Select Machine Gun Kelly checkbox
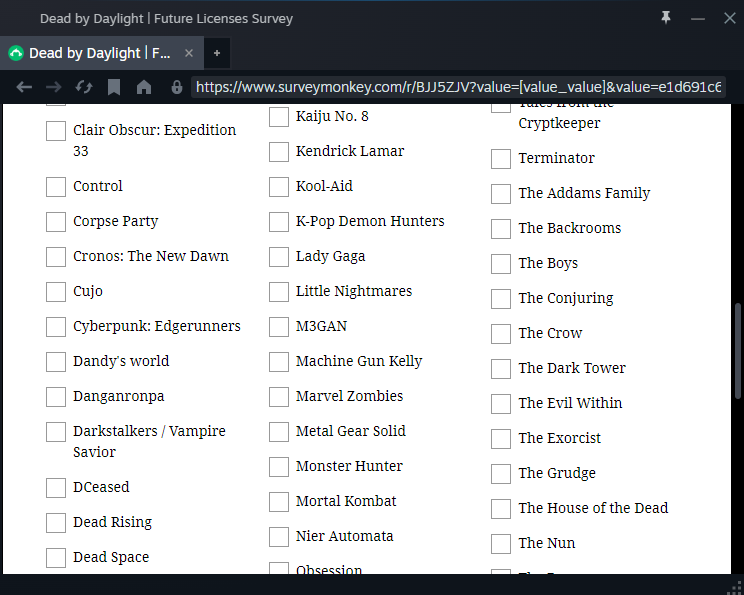The width and height of the screenshot is (744, 595). 279,362
